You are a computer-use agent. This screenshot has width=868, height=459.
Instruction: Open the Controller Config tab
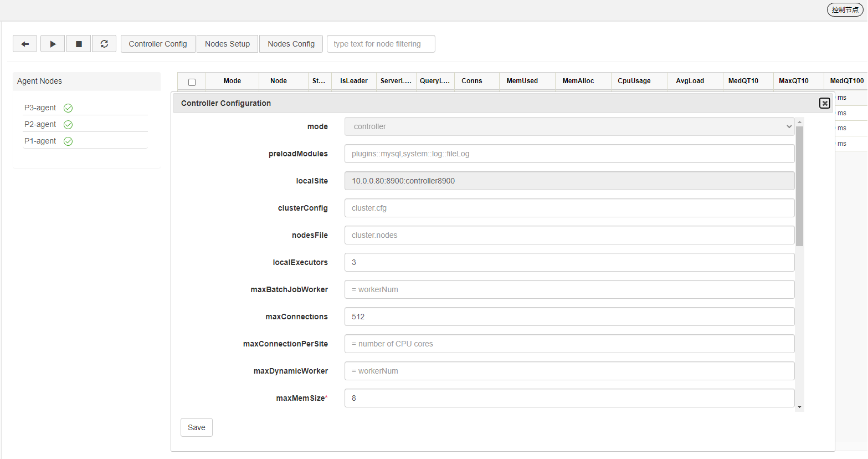coord(158,44)
